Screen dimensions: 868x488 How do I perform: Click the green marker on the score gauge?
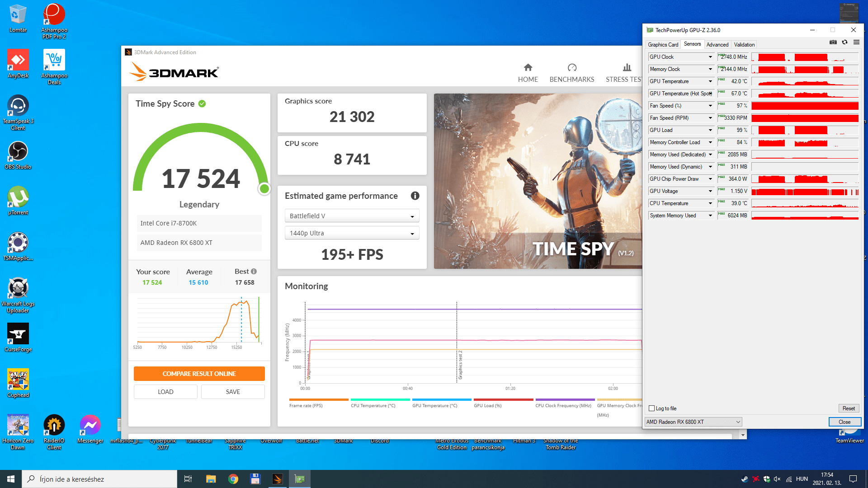point(264,188)
